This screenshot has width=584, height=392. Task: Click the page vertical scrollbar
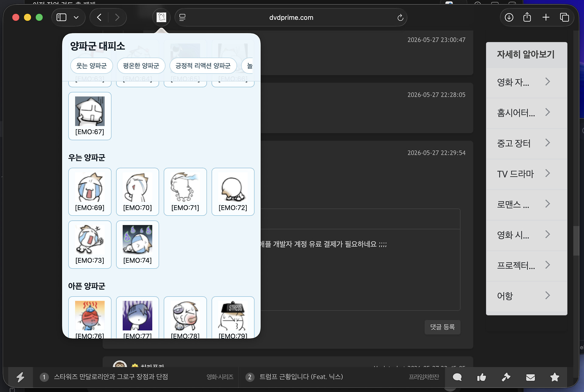point(576,240)
